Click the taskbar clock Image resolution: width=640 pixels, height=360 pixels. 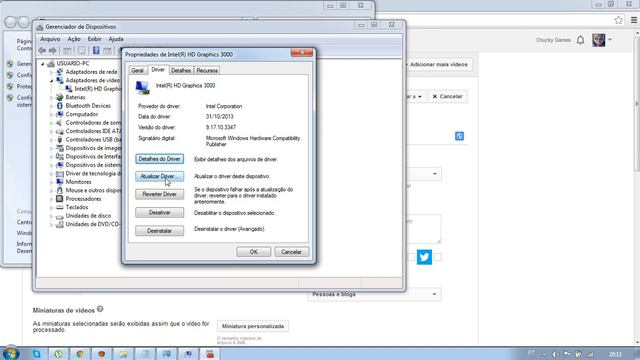coord(615,354)
